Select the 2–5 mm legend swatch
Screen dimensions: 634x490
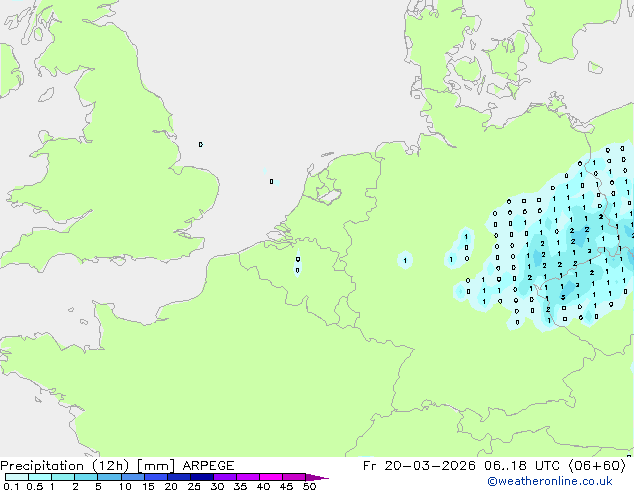click(86, 477)
